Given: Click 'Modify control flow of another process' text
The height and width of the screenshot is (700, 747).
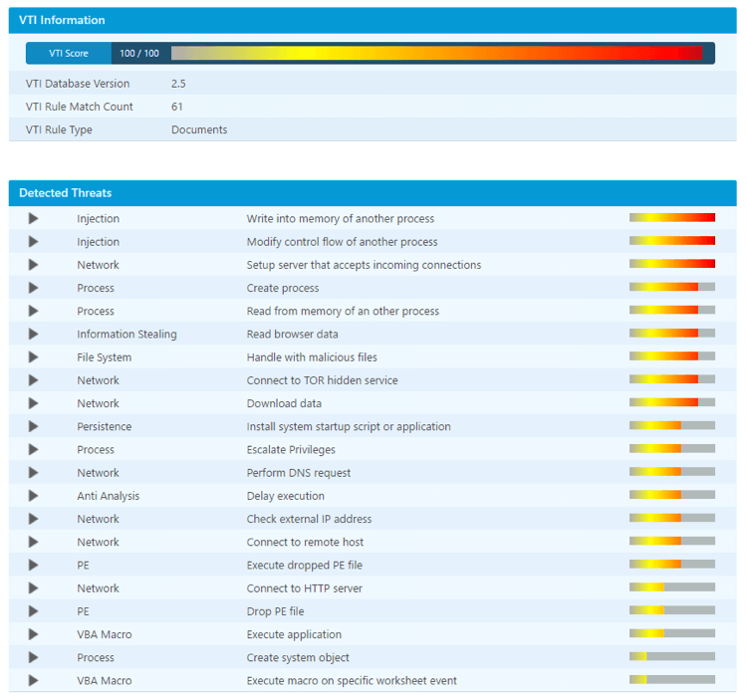Looking at the screenshot, I should point(342,242).
